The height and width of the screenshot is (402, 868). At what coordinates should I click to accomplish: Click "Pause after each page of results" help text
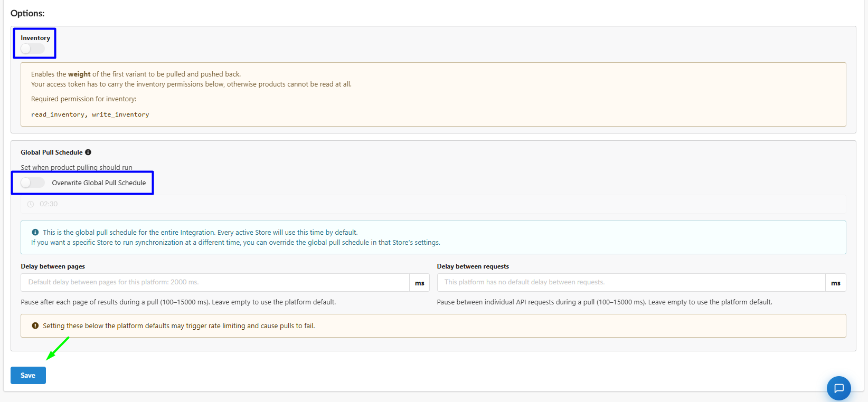click(178, 302)
